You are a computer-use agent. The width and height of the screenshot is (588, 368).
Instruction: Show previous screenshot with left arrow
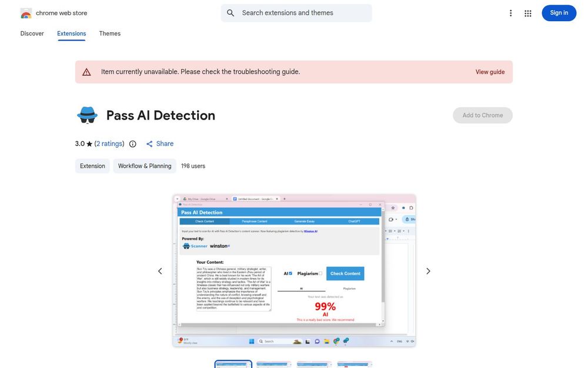coord(160,271)
